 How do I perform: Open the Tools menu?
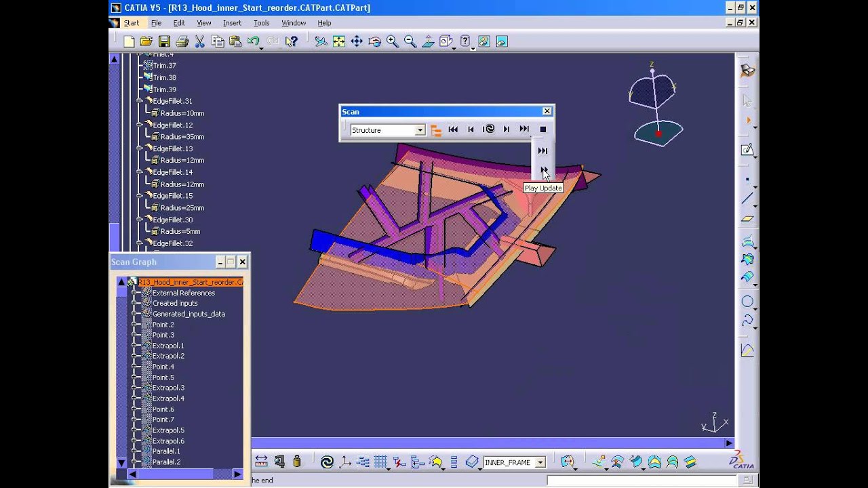(x=261, y=23)
